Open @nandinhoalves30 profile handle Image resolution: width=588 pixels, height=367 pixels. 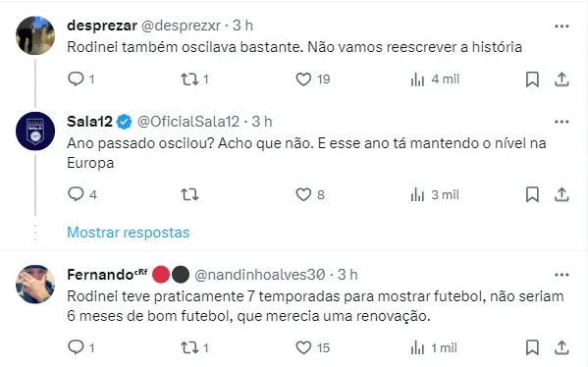[x=260, y=275]
